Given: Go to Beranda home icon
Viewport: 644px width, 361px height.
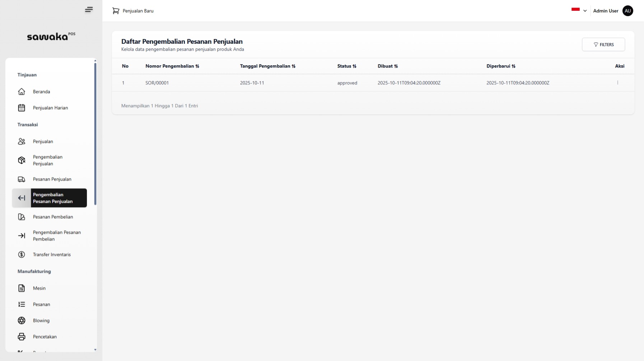Looking at the screenshot, I should 22,92.
